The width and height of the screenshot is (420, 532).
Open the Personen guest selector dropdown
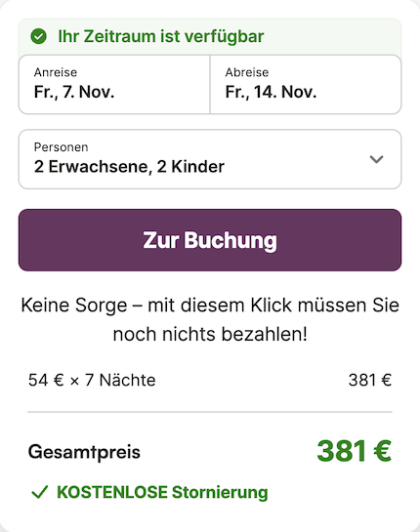(210, 159)
